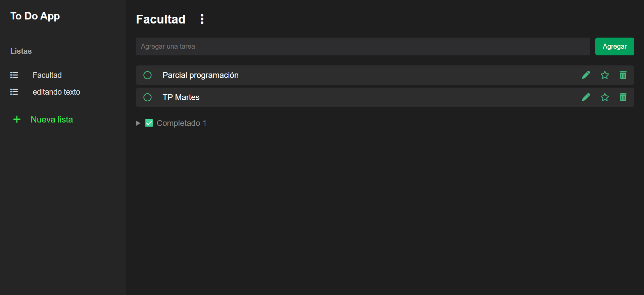Image resolution: width=644 pixels, height=295 pixels.
Task: Open the three-dot menu next to Facultad
Action: 202,19
